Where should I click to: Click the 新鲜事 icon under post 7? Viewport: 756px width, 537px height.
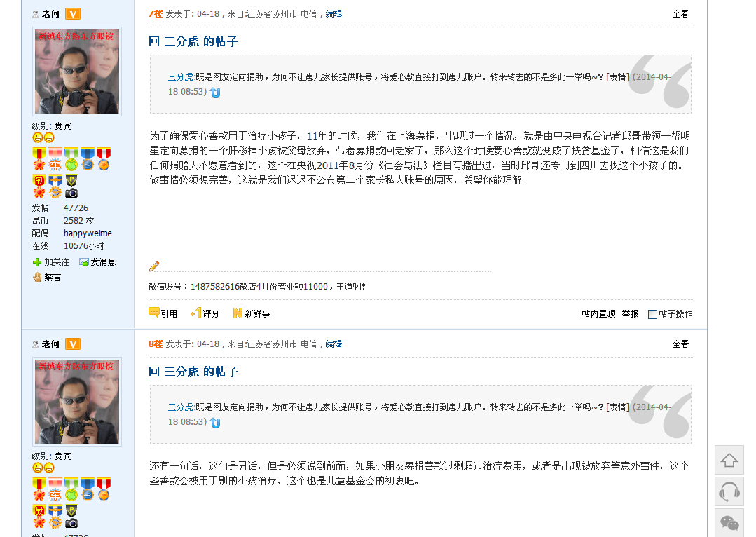coord(238,313)
